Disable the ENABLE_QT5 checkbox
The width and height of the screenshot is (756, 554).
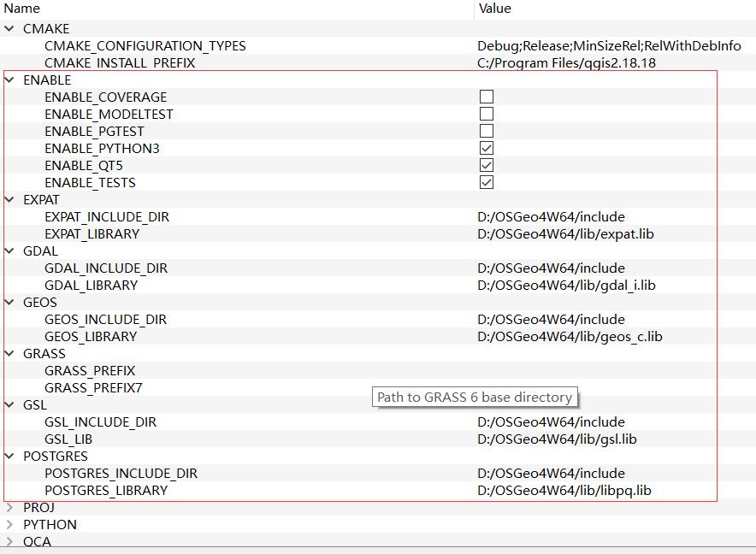coord(487,165)
